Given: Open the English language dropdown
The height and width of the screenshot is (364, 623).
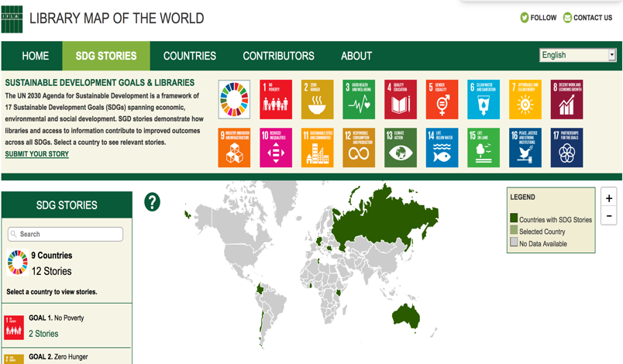Looking at the screenshot, I should [577, 55].
